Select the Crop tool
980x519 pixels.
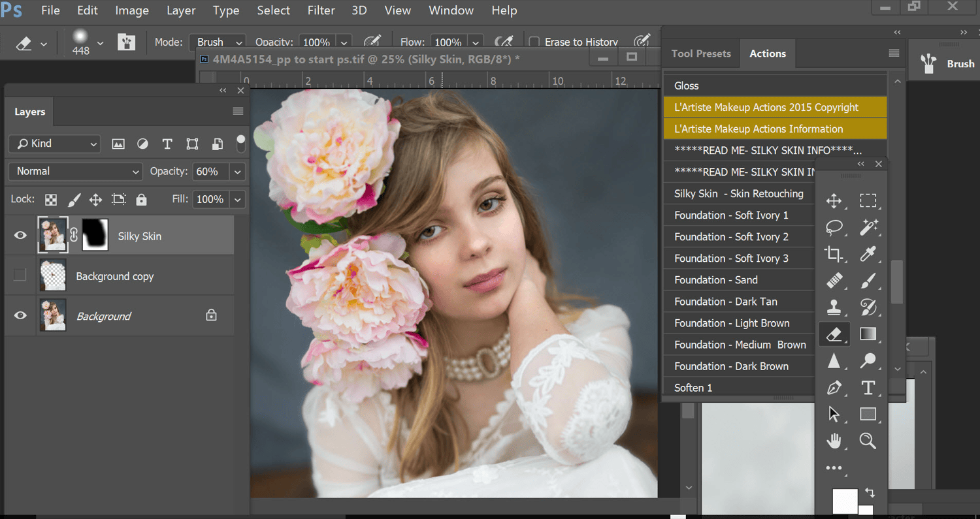click(x=834, y=254)
